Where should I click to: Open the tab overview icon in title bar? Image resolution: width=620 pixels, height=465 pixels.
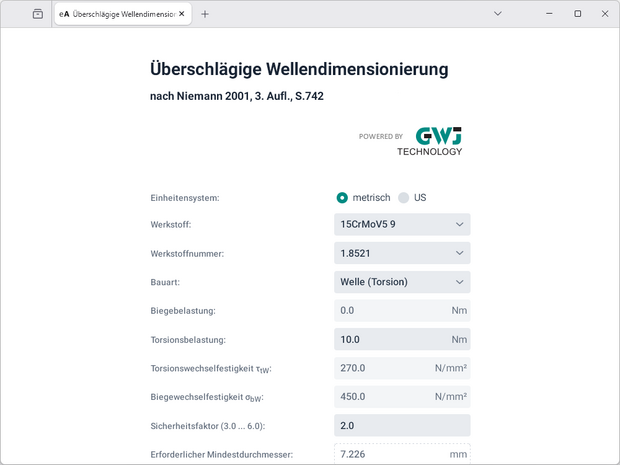click(x=37, y=14)
